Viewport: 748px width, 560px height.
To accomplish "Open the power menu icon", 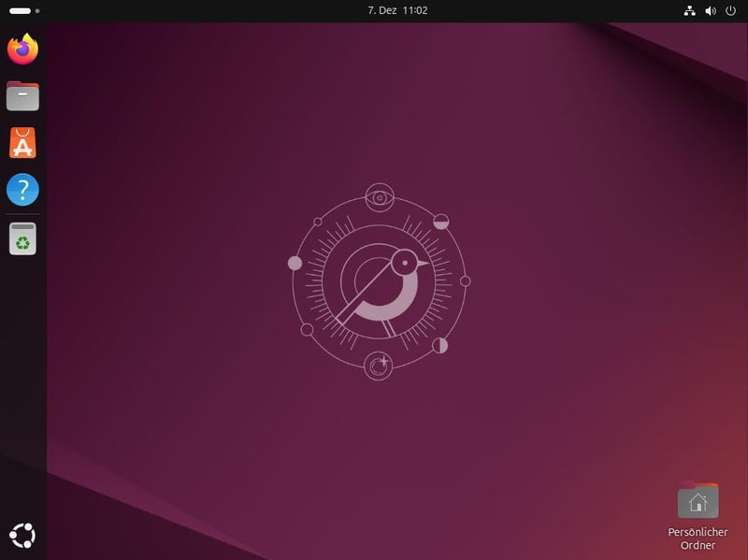I will pyautogui.click(x=730, y=10).
